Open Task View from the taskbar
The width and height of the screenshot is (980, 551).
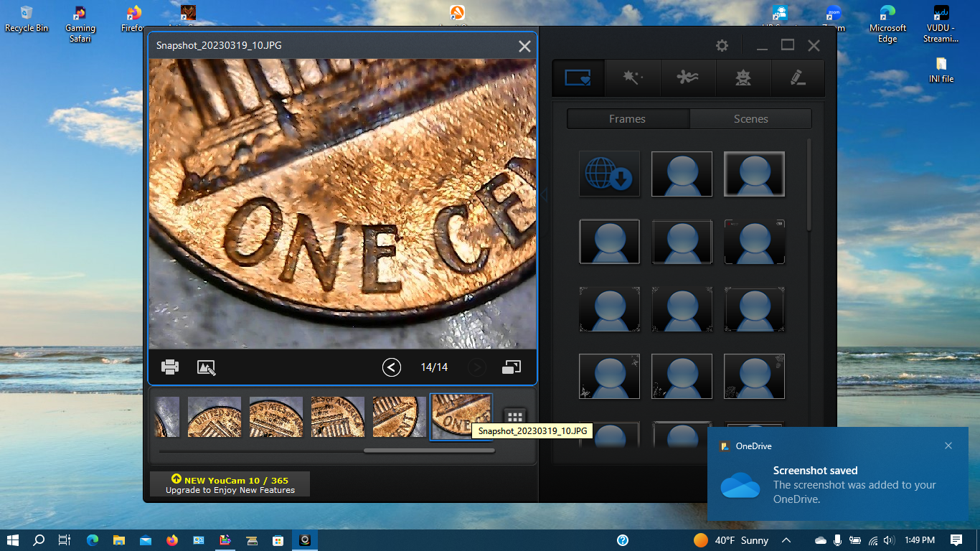click(x=65, y=540)
